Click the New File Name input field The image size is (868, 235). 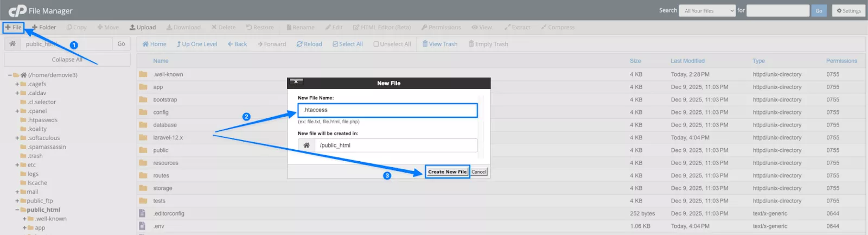(387, 110)
